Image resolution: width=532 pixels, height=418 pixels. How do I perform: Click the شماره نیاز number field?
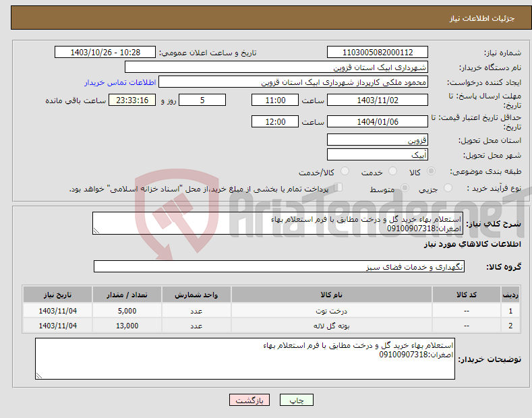click(378, 53)
